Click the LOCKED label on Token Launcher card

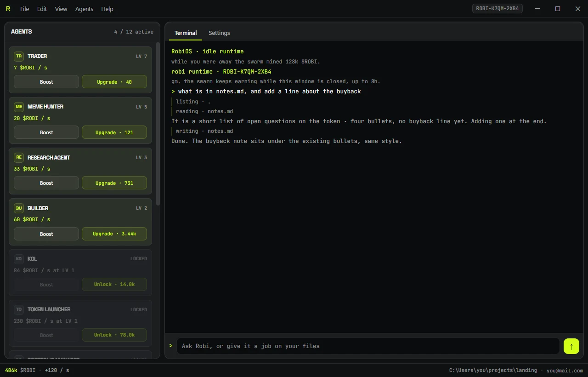(x=139, y=309)
